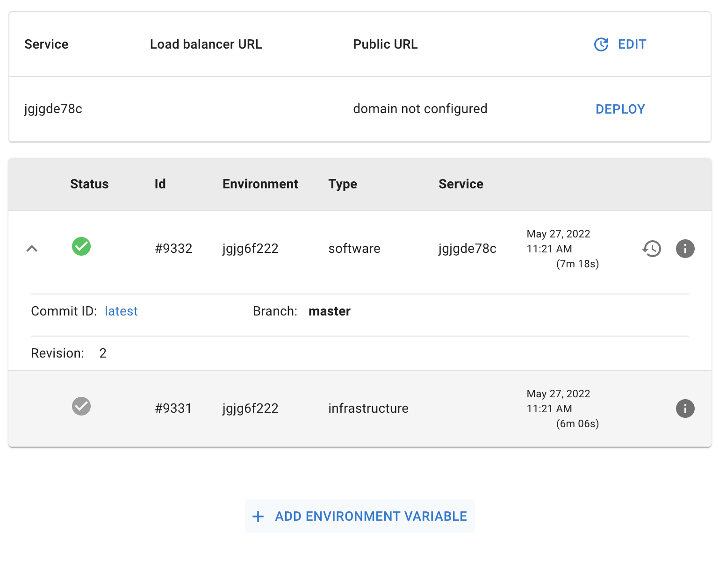Click gray status check icon of #9331
Viewport: 719px width, 588px height.
coord(81,406)
